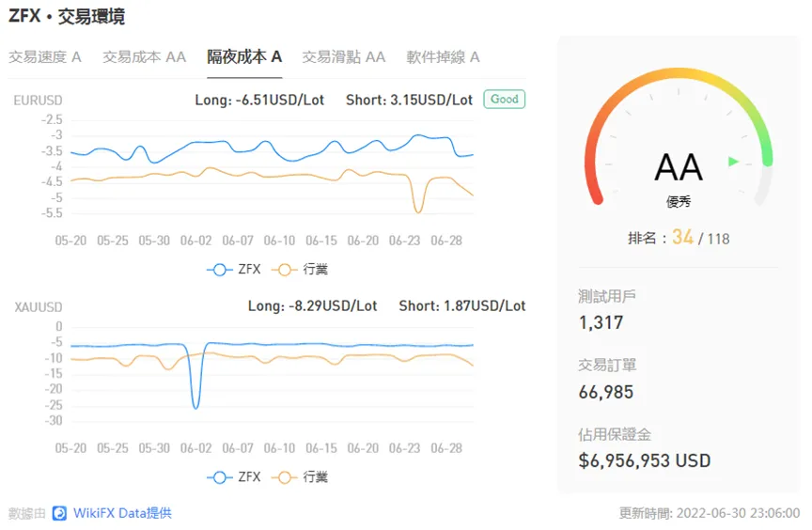Click the WikiFX logo icon
This screenshot has width=812, height=530.
[x=59, y=513]
